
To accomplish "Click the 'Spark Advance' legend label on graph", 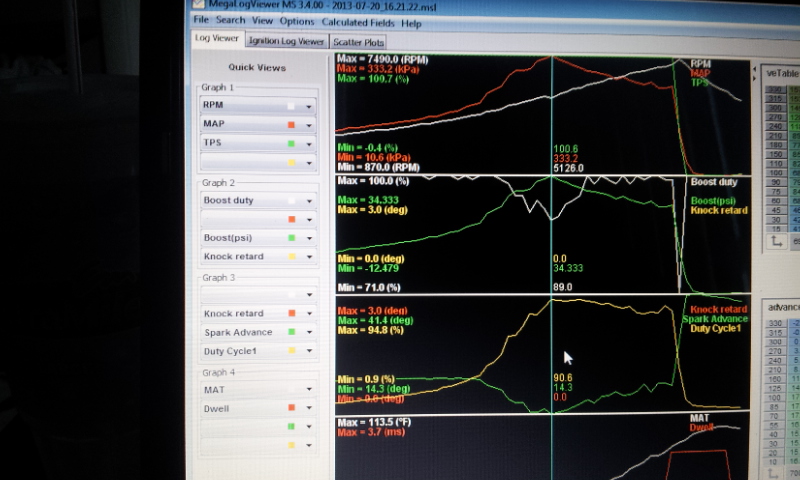I will pyautogui.click(x=715, y=319).
